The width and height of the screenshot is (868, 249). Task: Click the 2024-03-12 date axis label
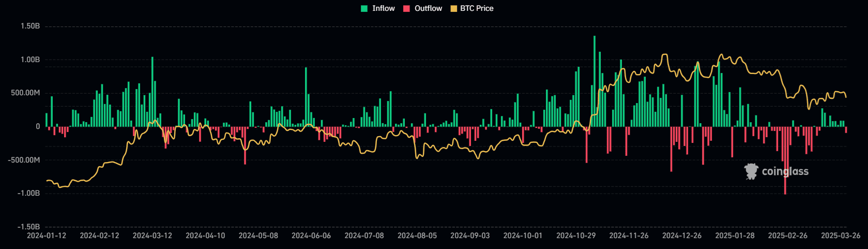[x=153, y=236]
